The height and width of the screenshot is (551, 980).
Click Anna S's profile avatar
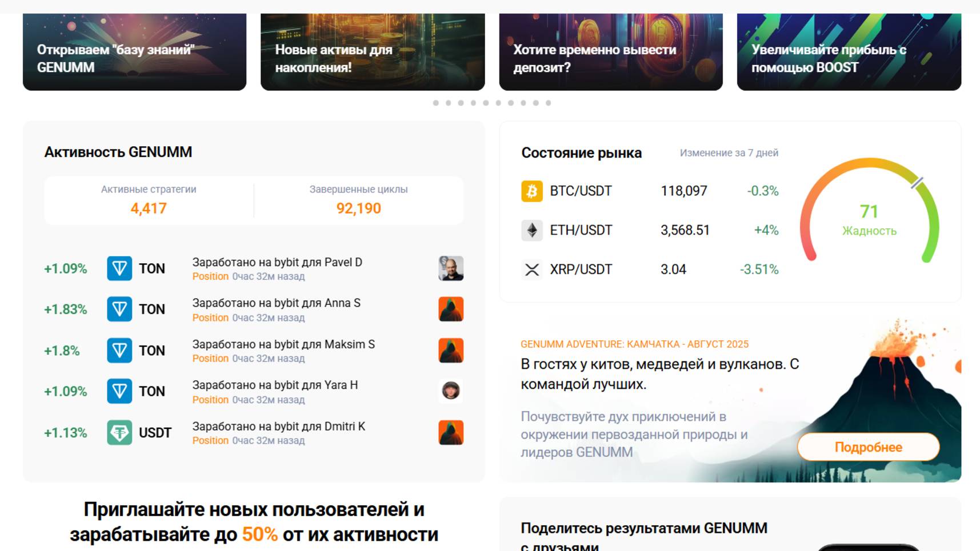451,309
